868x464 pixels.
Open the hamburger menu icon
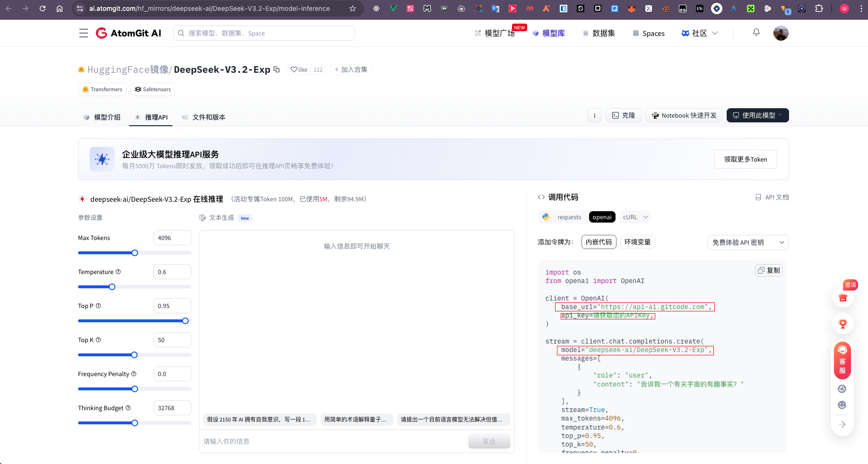pos(84,33)
